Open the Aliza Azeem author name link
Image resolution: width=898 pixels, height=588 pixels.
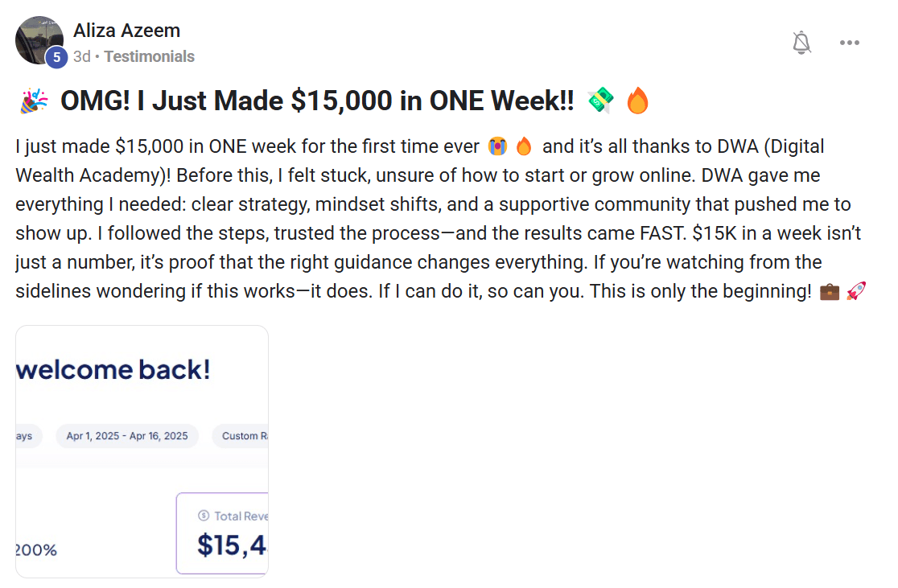click(126, 31)
